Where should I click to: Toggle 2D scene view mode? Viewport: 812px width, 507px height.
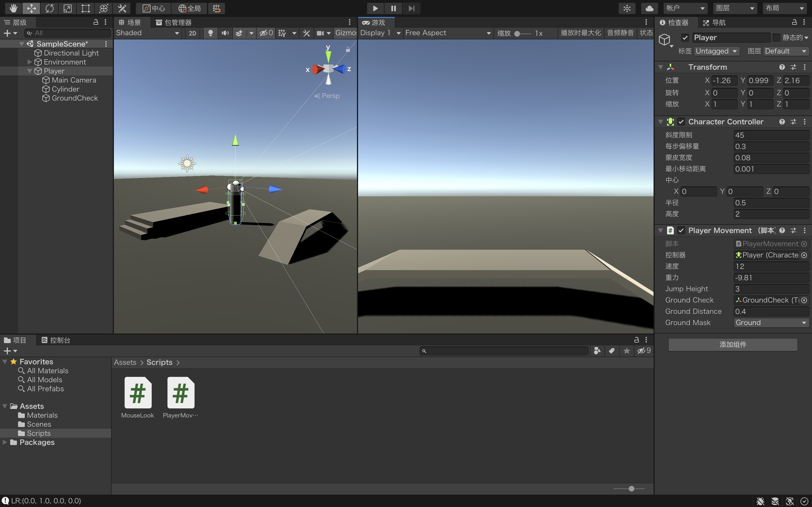[192, 33]
